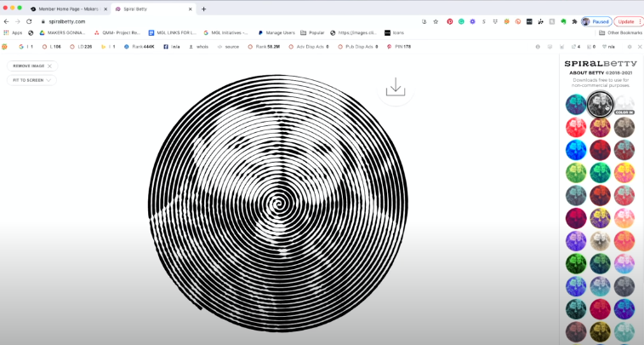Image resolution: width=644 pixels, height=345 pixels.
Task: Close the SEO toolbar with X
Action: [x=640, y=47]
